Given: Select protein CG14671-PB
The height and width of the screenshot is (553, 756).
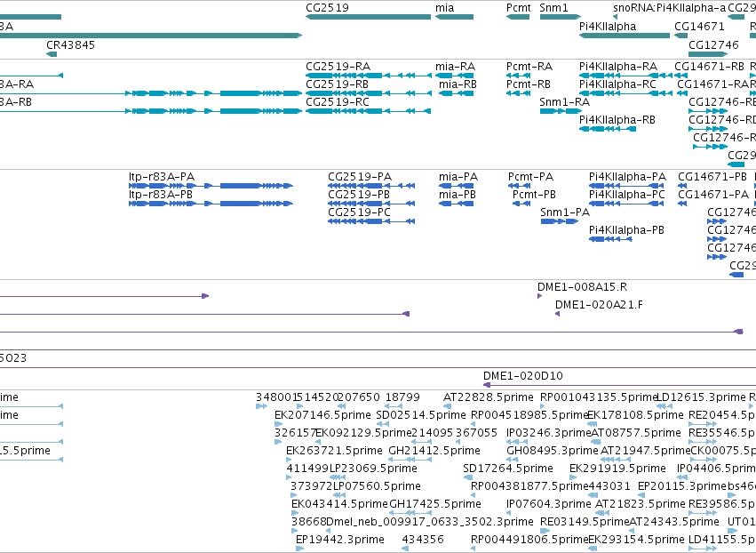Looking at the screenshot, I should pos(712,177).
